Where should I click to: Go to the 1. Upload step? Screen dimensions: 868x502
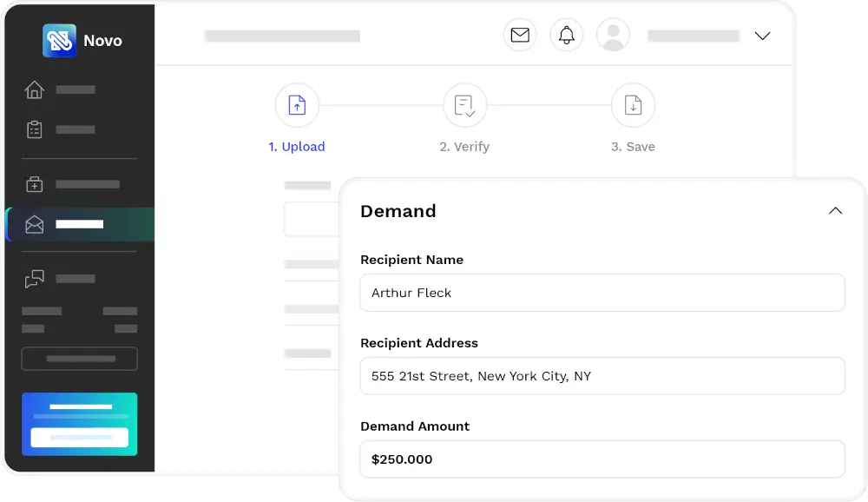point(297,147)
